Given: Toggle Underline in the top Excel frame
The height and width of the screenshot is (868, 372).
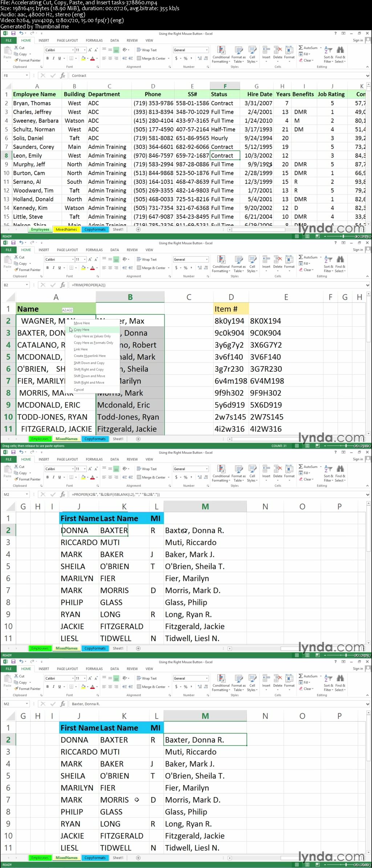Looking at the screenshot, I should [x=60, y=58].
